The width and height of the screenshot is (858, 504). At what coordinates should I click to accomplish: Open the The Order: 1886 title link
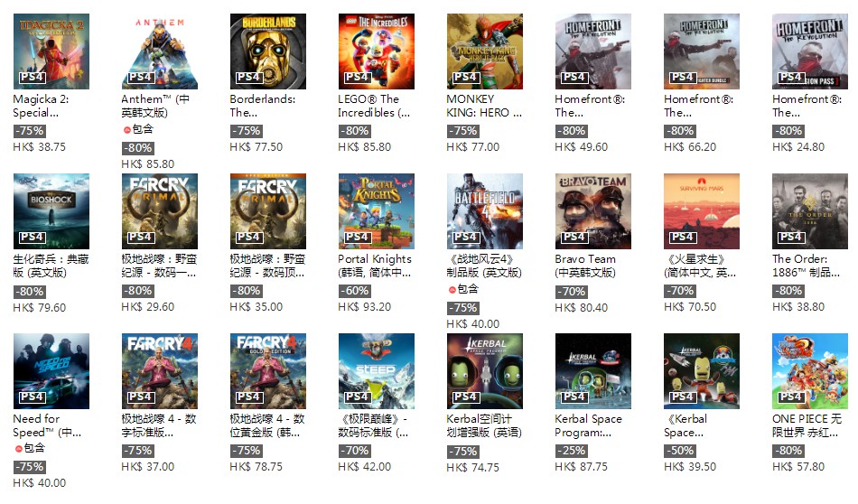[806, 266]
